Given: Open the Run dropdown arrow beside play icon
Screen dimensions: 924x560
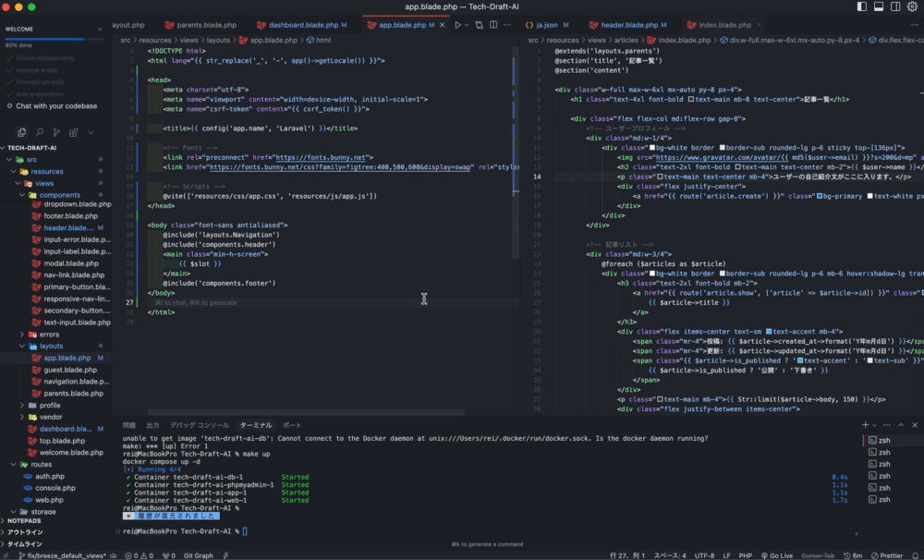Looking at the screenshot, I should click(467, 25).
